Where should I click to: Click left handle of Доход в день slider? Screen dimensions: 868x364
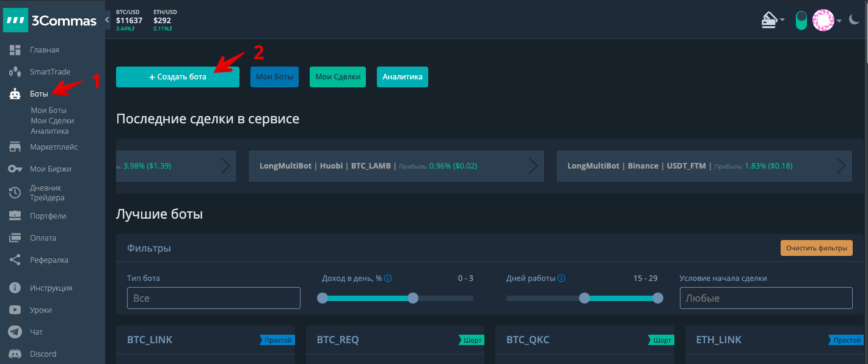click(x=323, y=298)
